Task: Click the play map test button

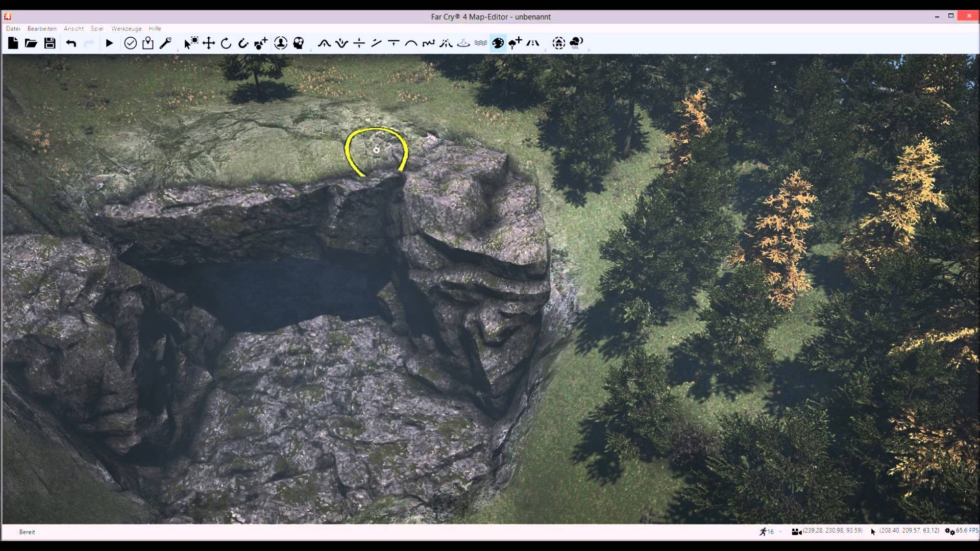Action: click(x=109, y=43)
